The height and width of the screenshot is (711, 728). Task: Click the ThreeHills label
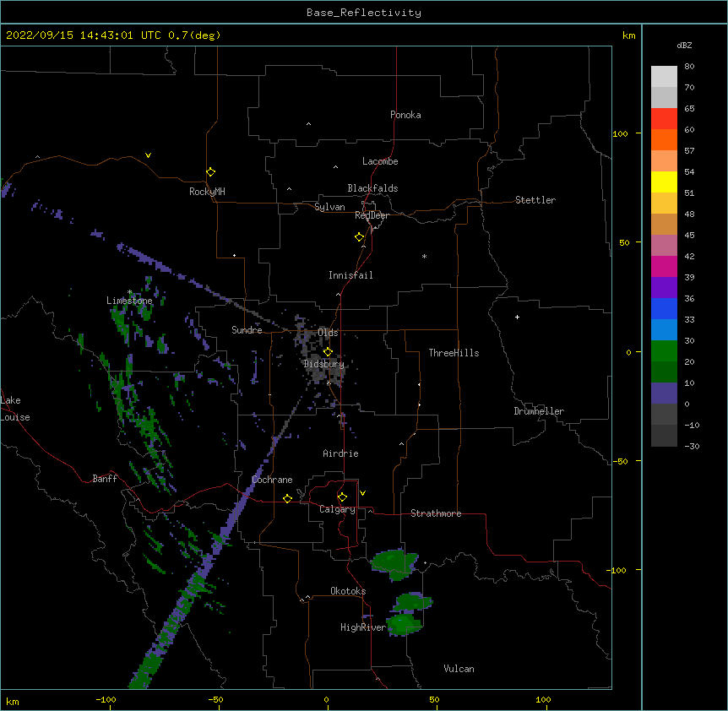point(454,353)
